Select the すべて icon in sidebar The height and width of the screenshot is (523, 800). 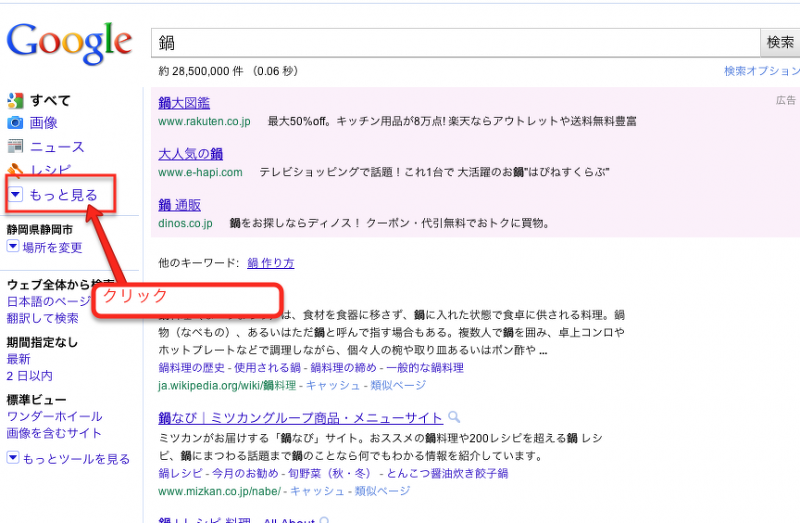(15, 101)
